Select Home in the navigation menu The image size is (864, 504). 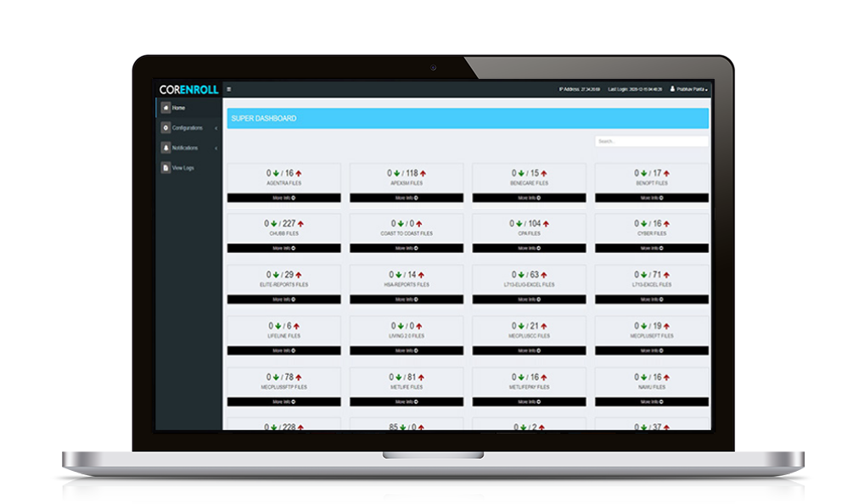[178, 108]
